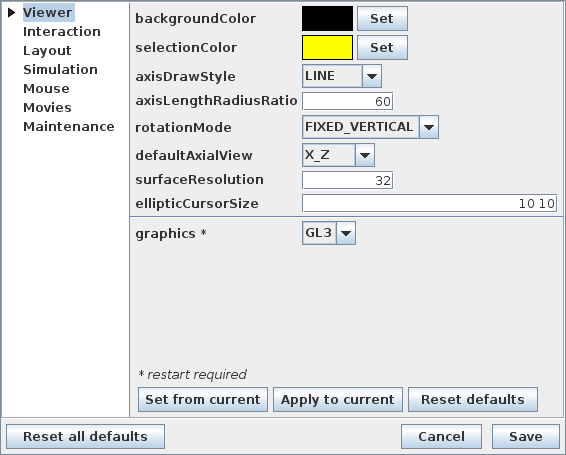Open Maintenance settings
566x455 pixels.
click(69, 127)
